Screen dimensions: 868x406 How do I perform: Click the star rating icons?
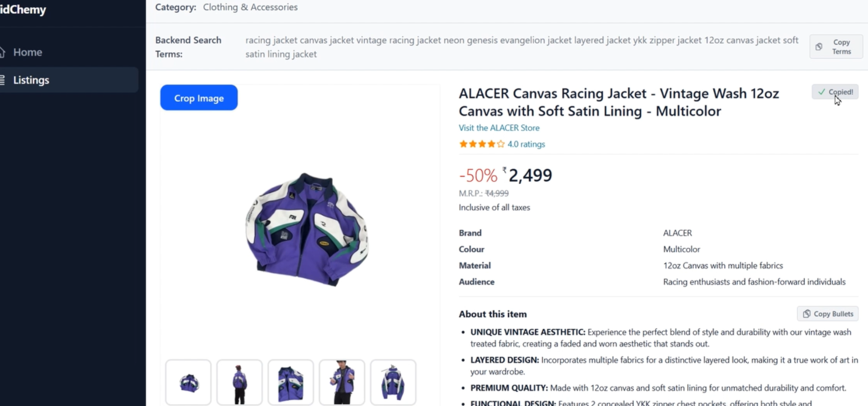481,144
